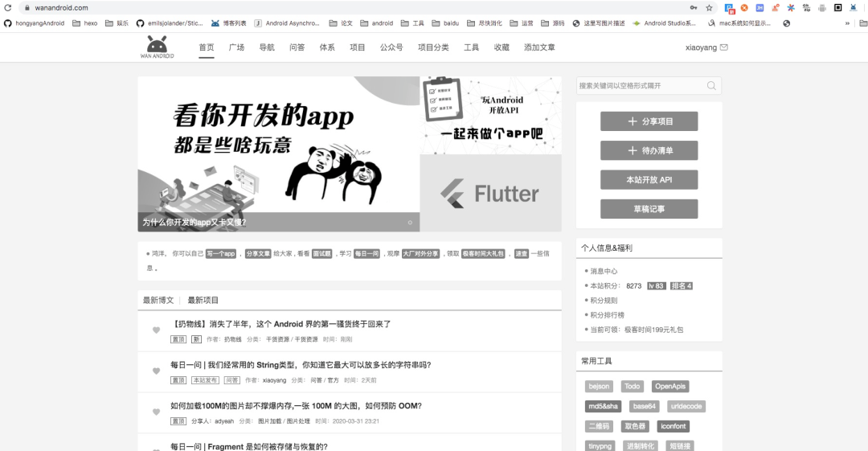Open the hongyangAndroid GitHub bookmark
Image resolution: width=868 pixels, height=451 pixels.
tap(35, 23)
